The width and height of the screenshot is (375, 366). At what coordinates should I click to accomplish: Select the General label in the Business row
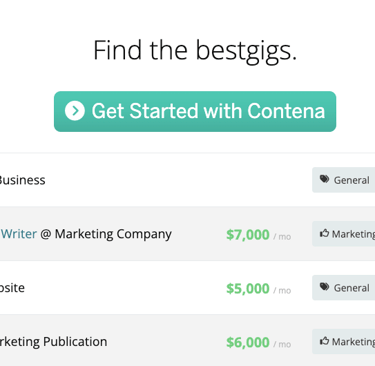tap(352, 180)
